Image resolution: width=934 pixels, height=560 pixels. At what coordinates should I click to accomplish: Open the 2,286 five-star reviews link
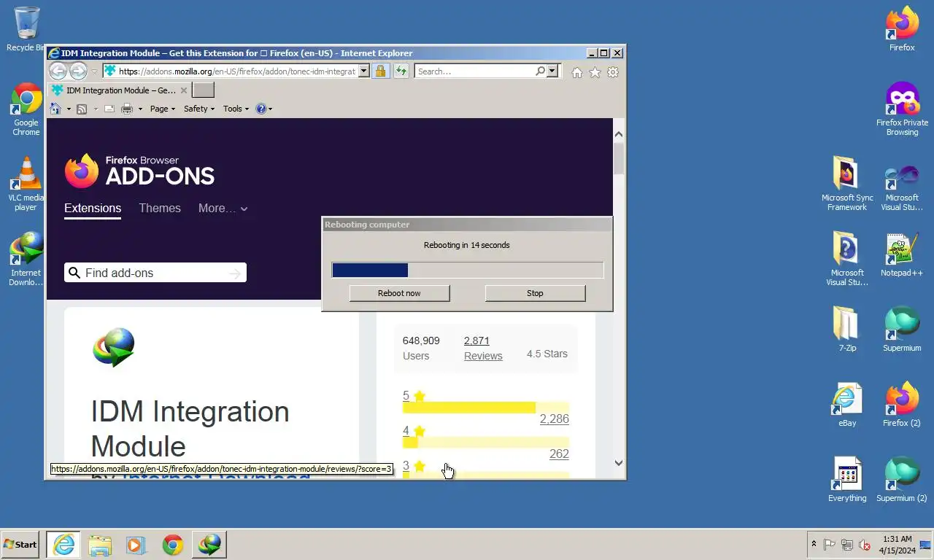tap(554, 419)
